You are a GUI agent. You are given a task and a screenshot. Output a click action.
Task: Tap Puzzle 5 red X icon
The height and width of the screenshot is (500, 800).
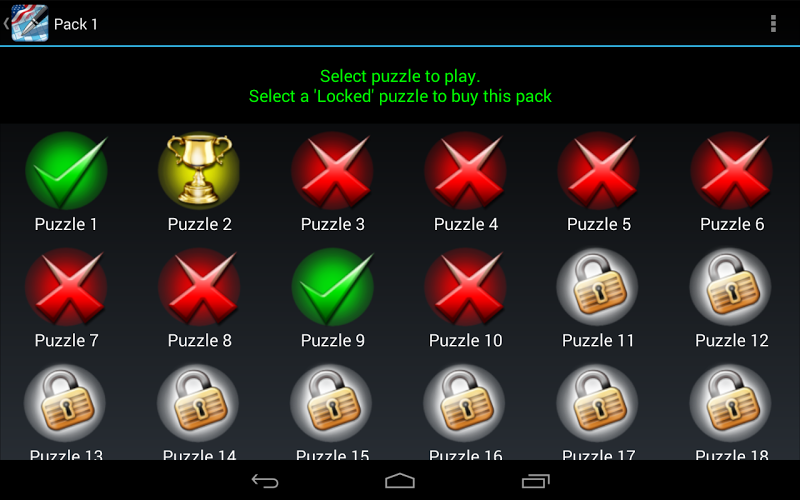(x=598, y=170)
